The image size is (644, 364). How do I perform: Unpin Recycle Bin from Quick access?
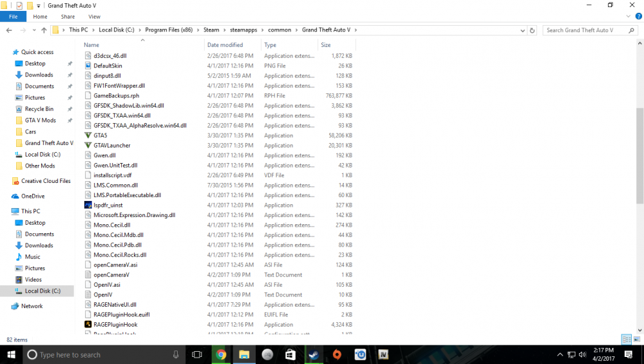70,109
